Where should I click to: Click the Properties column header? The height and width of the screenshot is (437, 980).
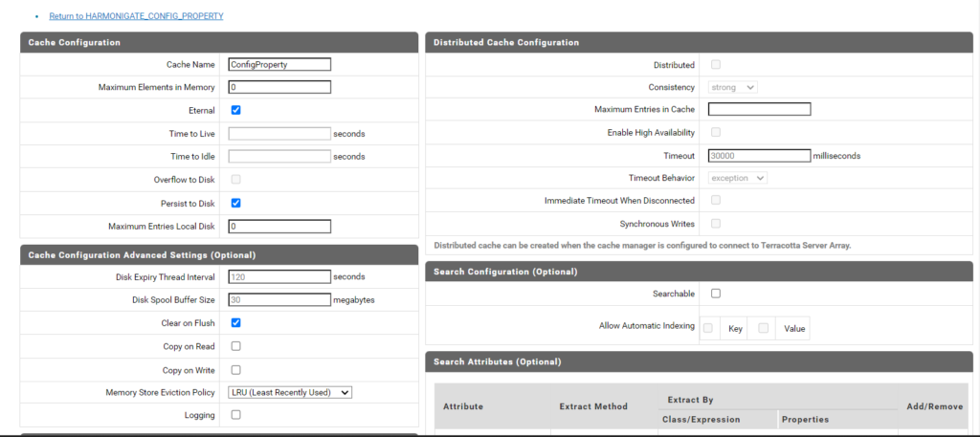tap(805, 420)
